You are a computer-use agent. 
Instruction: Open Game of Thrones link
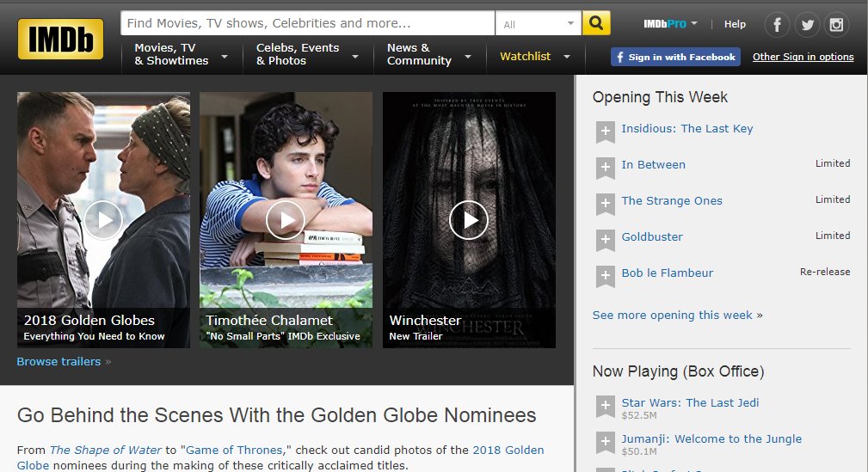[234, 450]
